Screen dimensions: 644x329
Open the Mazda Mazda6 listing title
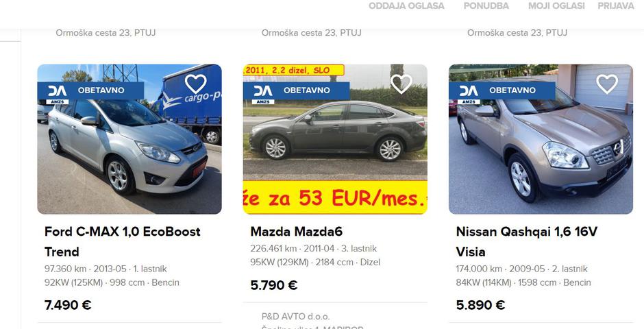click(296, 232)
